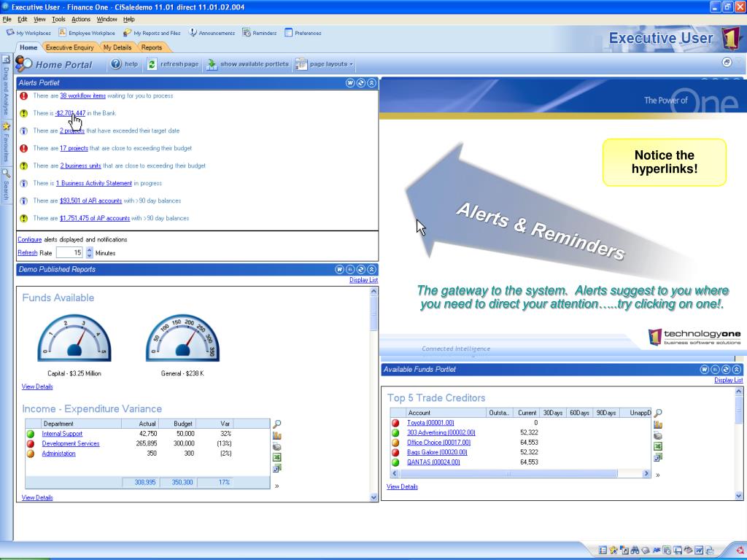747x560 pixels.
Task: Collapse the Demo Published Reports portlet
Action: (x=371, y=270)
